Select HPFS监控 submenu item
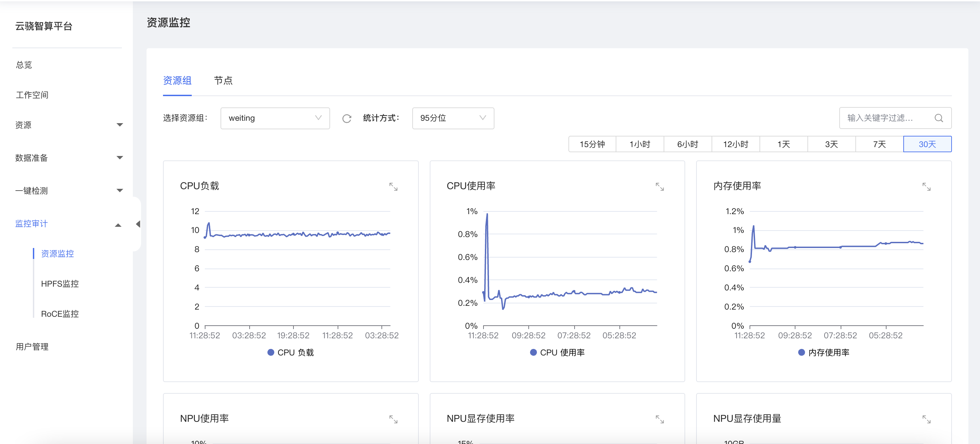The width and height of the screenshot is (980, 444). tap(60, 284)
